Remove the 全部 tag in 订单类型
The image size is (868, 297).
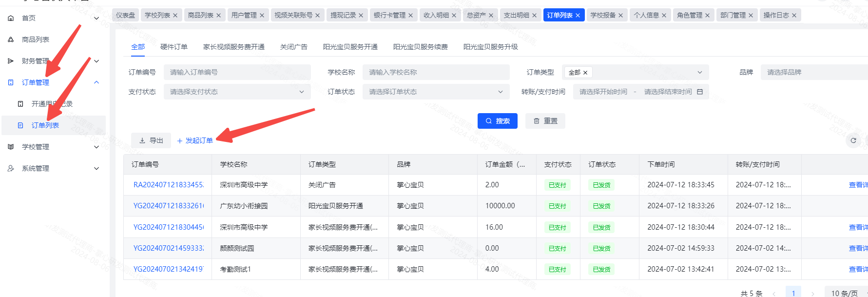[585, 73]
